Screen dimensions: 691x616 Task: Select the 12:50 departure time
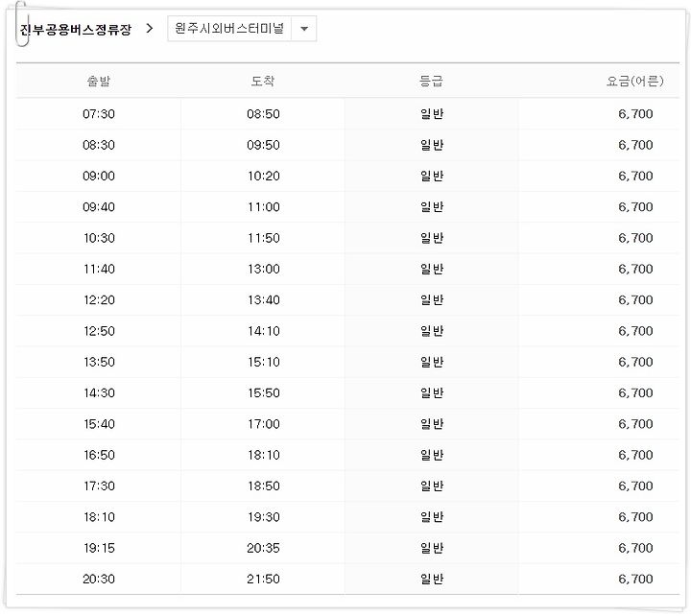click(99, 331)
